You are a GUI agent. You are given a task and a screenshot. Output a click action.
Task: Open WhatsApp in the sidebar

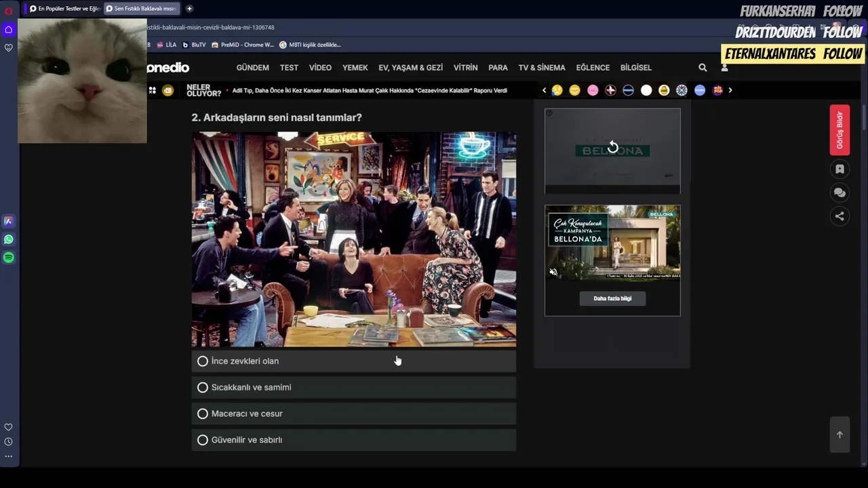pos(8,239)
